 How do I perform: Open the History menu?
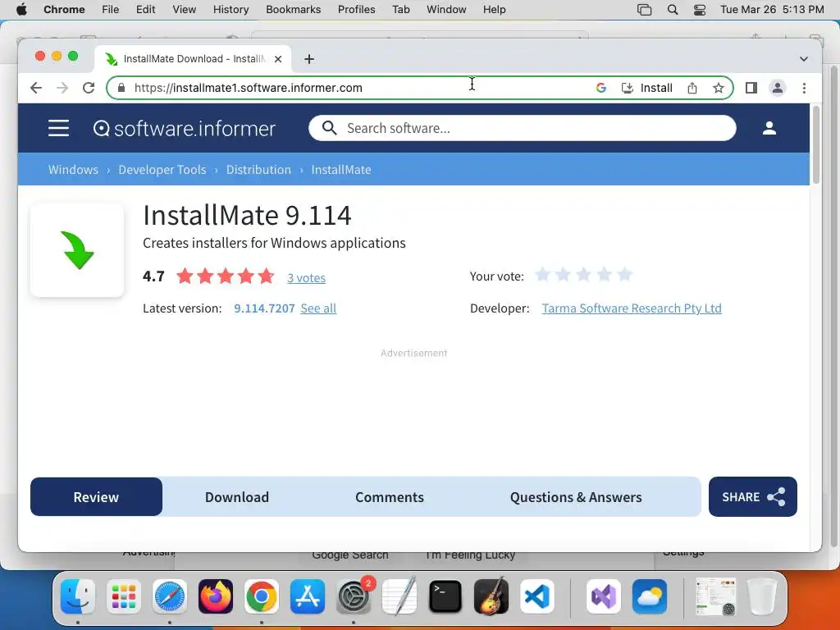point(231,10)
